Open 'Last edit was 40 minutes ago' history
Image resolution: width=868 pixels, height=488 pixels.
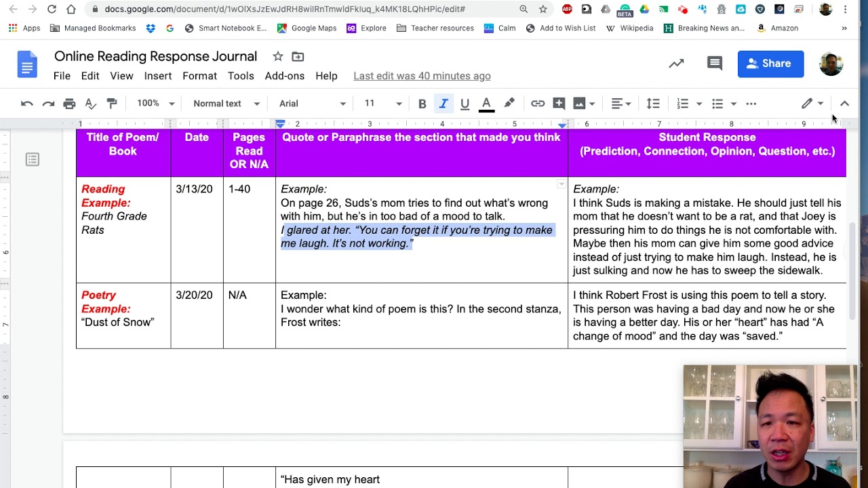click(422, 76)
